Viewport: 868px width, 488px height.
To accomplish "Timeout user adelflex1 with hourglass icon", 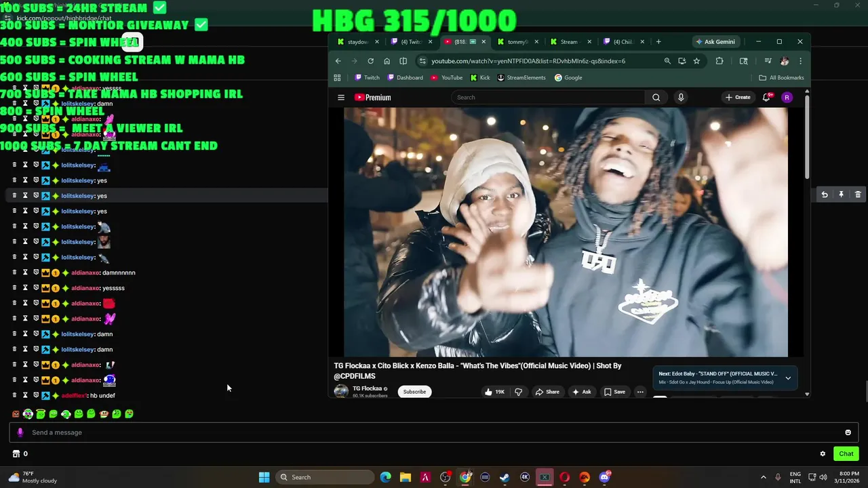I will (x=25, y=395).
